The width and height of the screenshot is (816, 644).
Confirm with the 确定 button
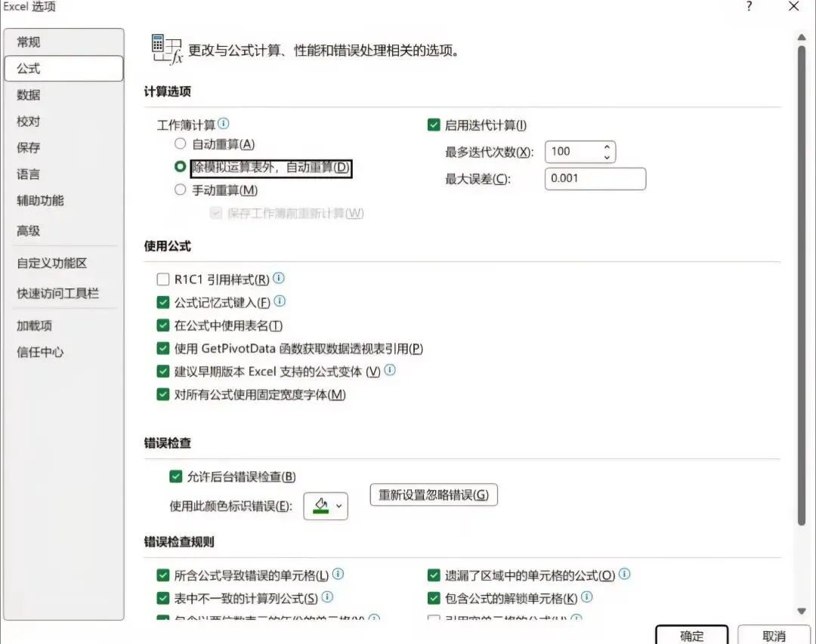[691, 635]
